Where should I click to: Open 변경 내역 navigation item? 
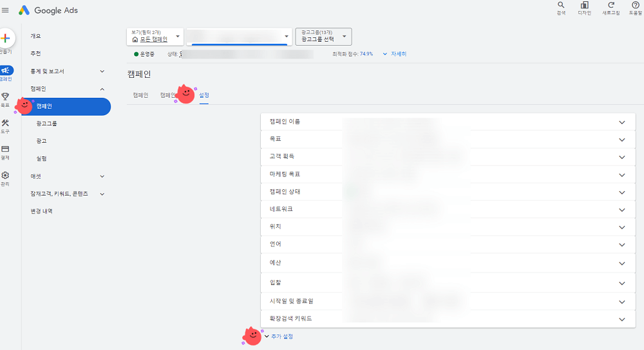(x=41, y=211)
